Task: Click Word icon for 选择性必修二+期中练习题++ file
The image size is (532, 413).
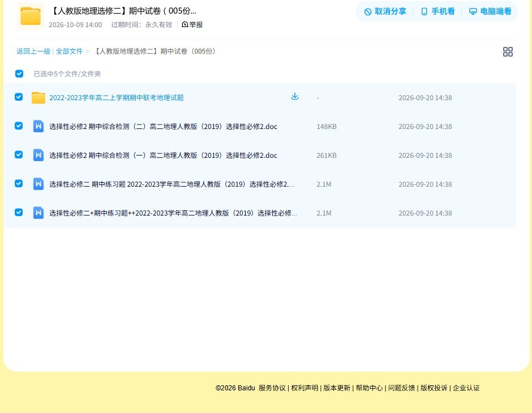Action: (x=38, y=213)
